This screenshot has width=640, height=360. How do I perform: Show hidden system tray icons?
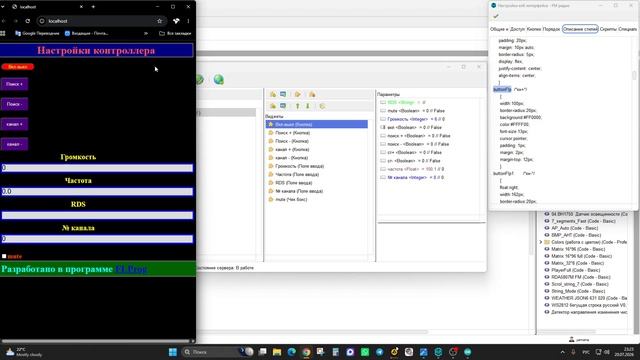click(x=563, y=352)
